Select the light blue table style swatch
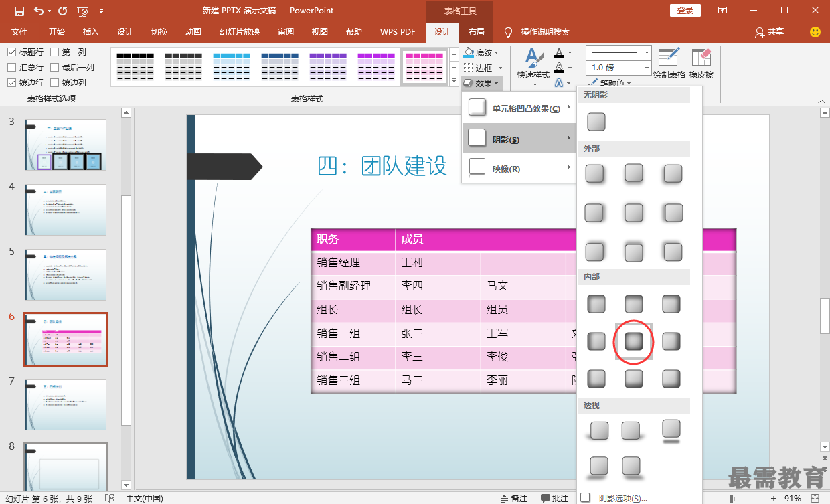Screen dimensions: 830x504 tap(232, 67)
